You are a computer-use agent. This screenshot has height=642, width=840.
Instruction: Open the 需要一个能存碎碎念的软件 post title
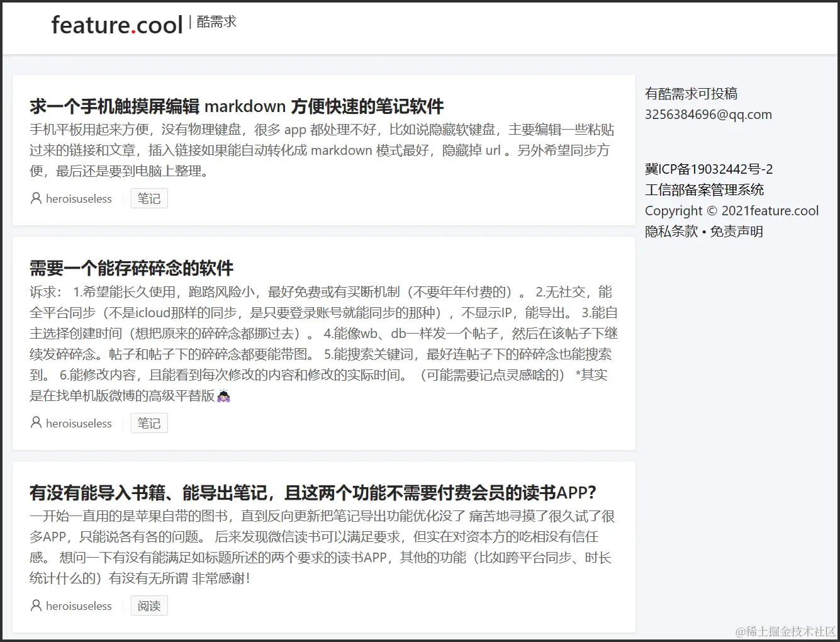coord(132,269)
